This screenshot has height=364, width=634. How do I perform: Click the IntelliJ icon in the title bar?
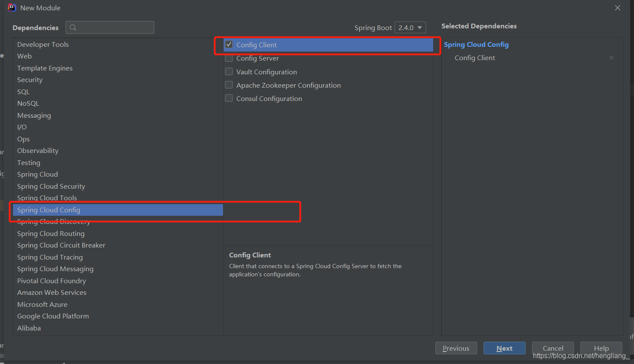(12, 8)
